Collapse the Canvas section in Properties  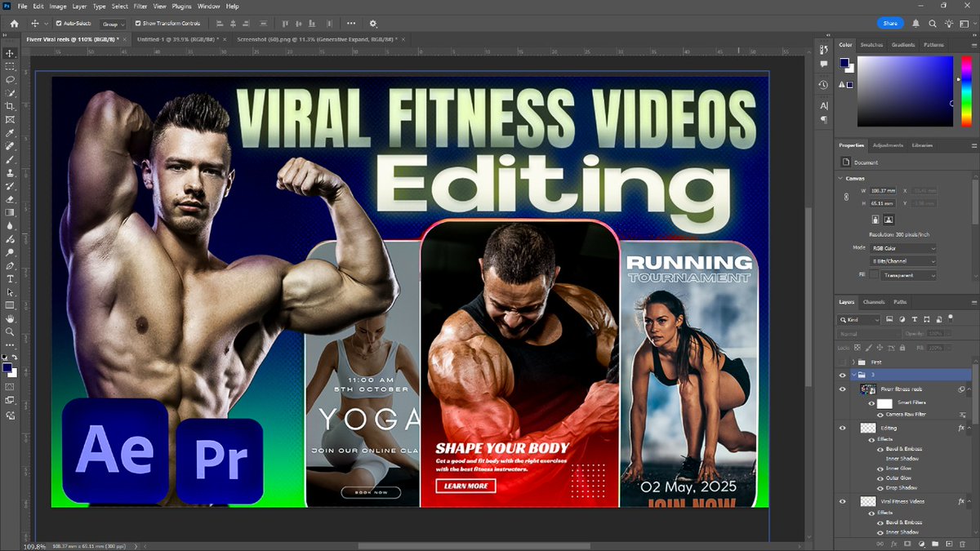pyautogui.click(x=841, y=178)
